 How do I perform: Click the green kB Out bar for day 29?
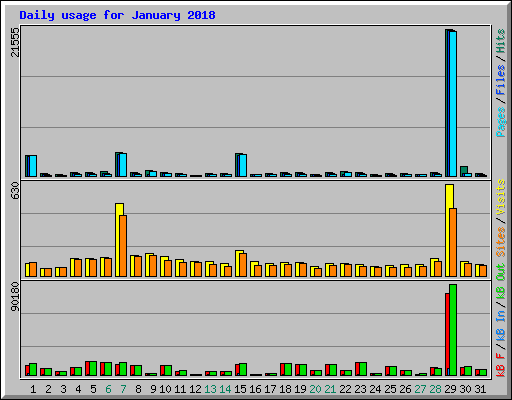pyautogui.click(x=453, y=330)
